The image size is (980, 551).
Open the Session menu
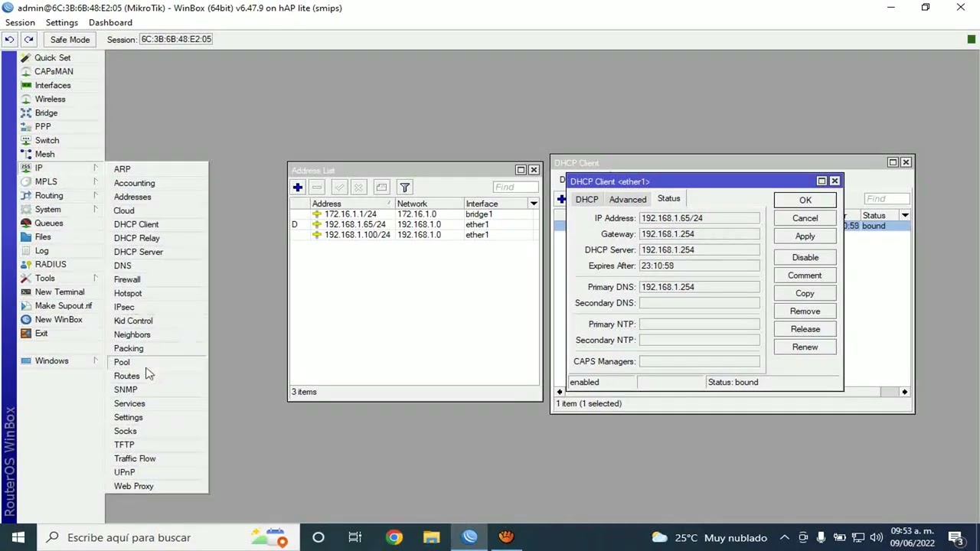(x=20, y=23)
